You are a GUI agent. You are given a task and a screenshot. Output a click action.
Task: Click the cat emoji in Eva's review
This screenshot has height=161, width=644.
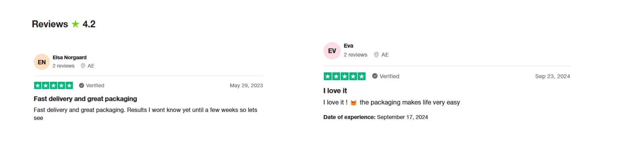point(354,103)
